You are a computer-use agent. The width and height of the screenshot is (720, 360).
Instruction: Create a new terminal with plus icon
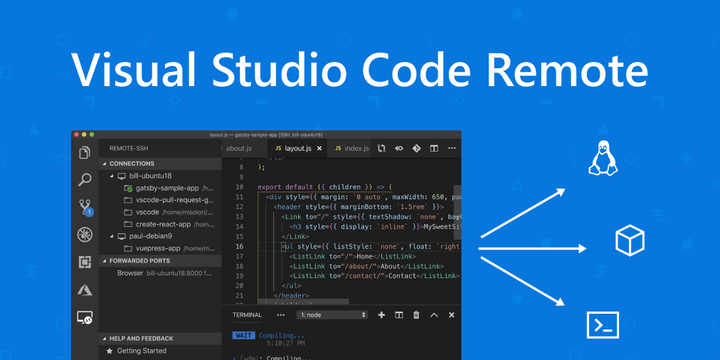(381, 315)
